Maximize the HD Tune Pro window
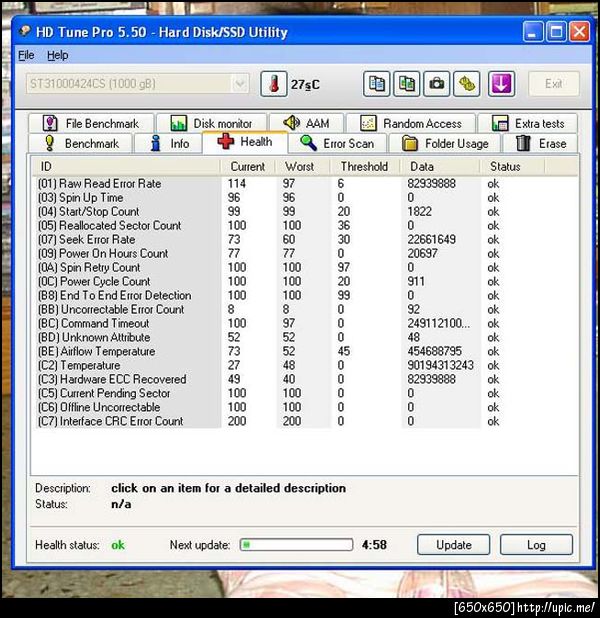600x618 pixels. pyautogui.click(x=556, y=32)
